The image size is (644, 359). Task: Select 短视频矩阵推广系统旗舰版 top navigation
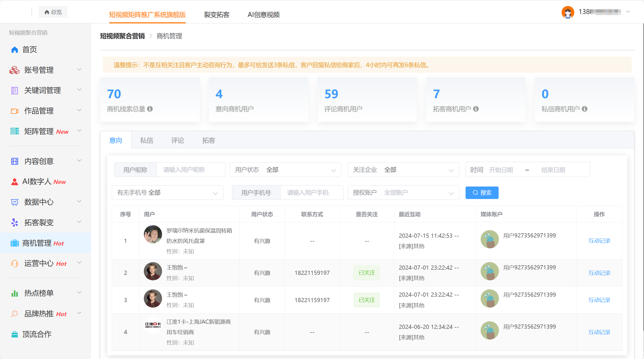tap(147, 15)
